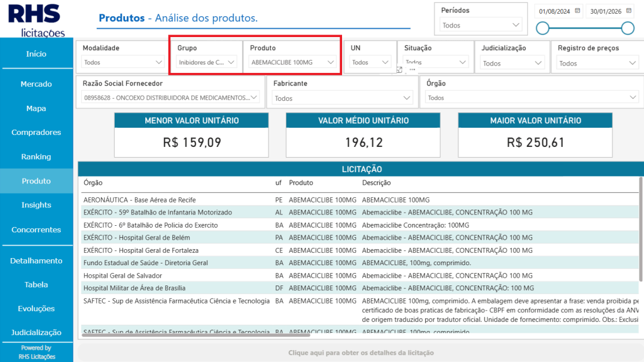
Task: Expand the Produto filter showing ABEMACICLIBE 100MG
Action: click(x=292, y=62)
